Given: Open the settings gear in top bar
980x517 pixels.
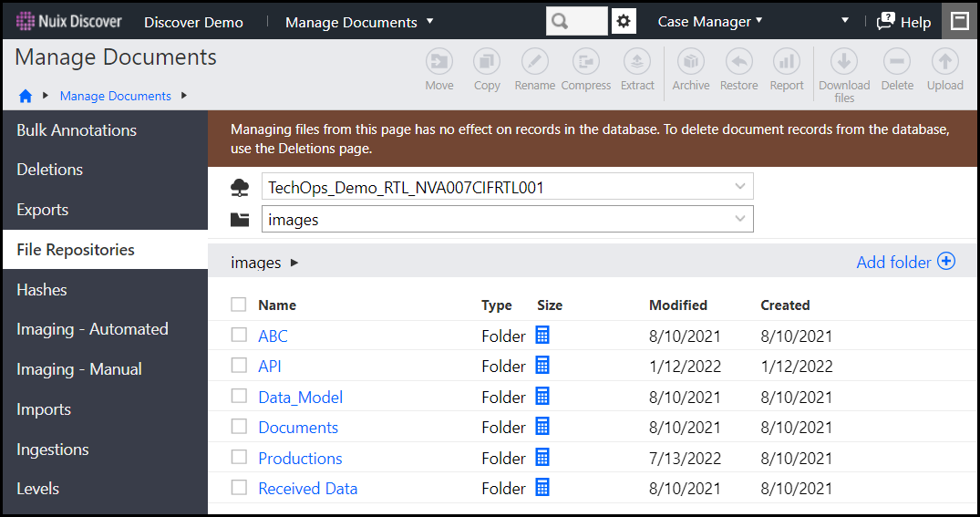Looking at the screenshot, I should tap(624, 21).
